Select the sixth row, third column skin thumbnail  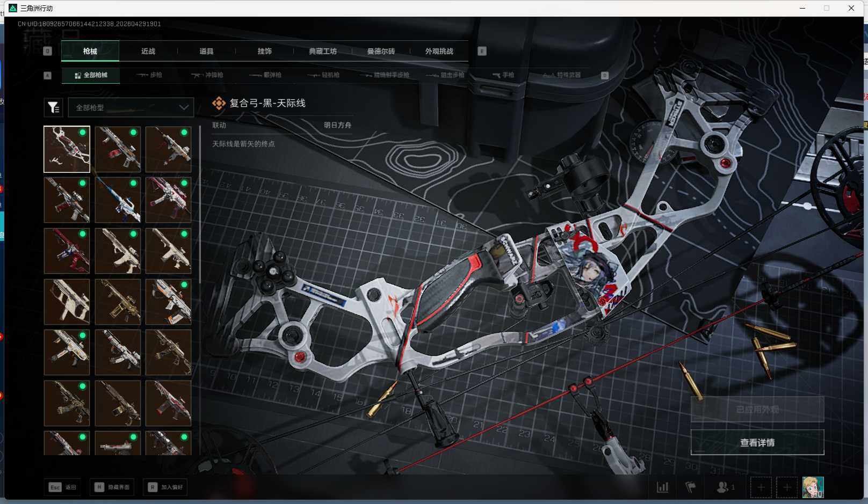(168, 403)
